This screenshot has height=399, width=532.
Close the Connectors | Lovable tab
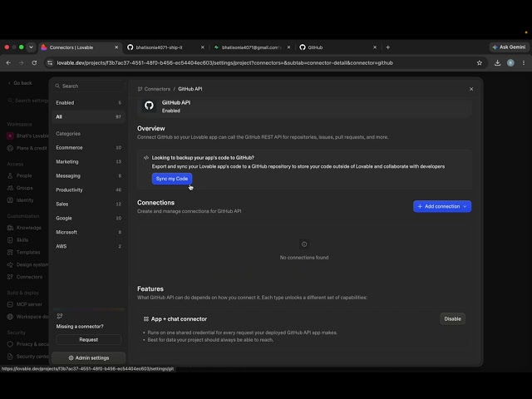click(116, 47)
